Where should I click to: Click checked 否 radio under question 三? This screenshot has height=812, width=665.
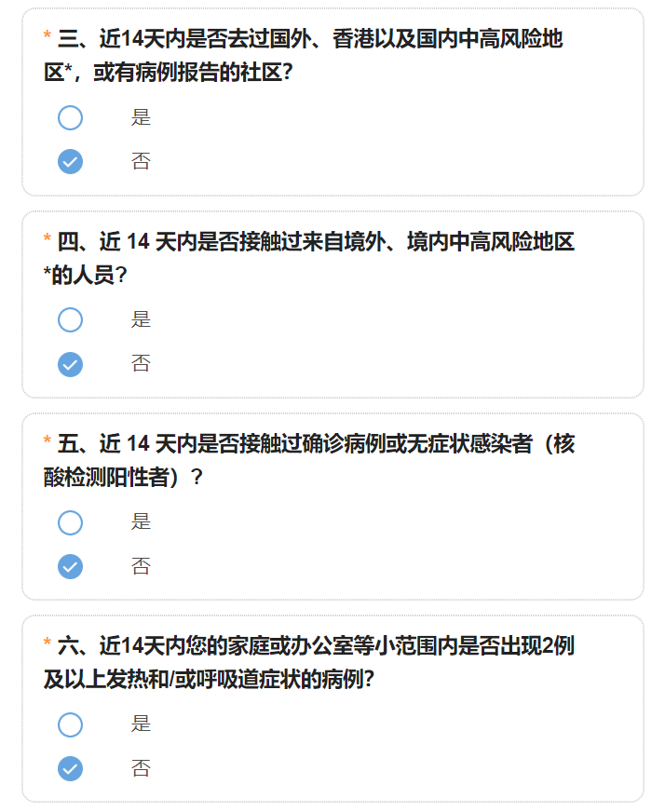click(x=71, y=162)
